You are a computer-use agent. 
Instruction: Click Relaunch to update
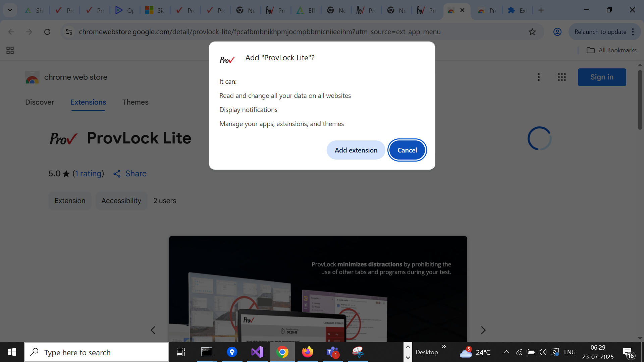tap(600, 32)
